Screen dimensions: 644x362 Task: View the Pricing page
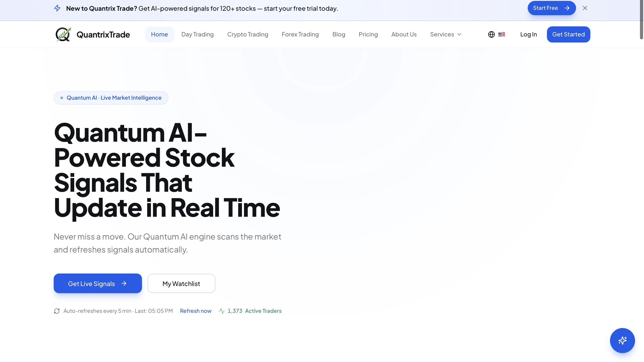click(368, 34)
